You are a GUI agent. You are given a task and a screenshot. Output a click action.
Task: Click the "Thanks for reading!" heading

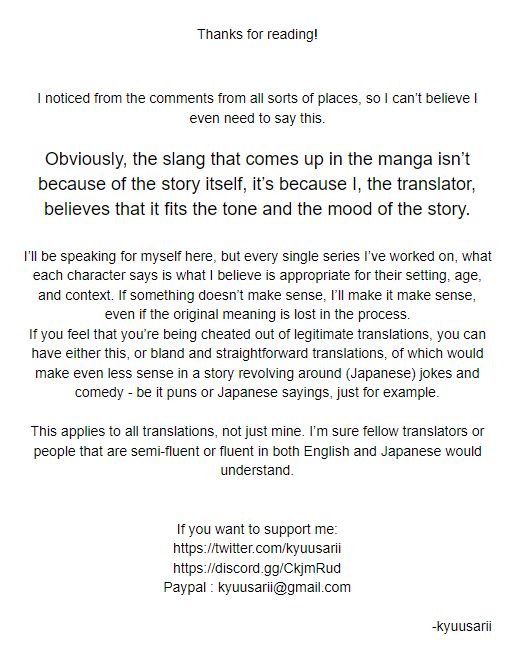tap(257, 34)
